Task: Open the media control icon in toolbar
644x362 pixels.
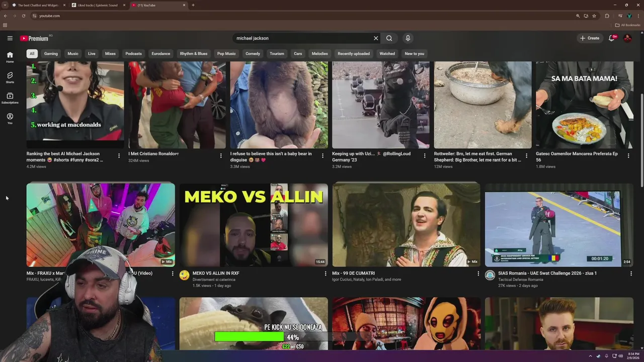Action: click(620, 16)
